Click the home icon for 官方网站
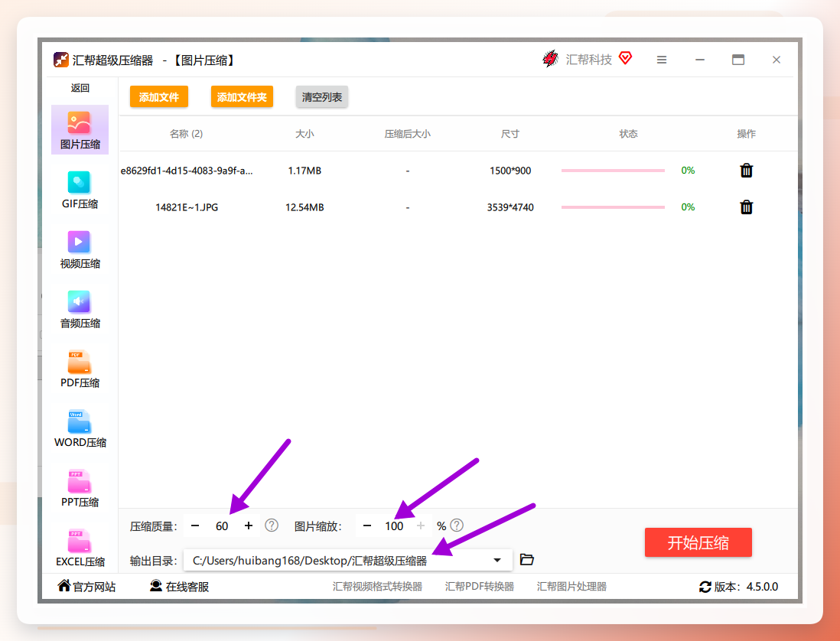This screenshot has width=840, height=641. 64,585
